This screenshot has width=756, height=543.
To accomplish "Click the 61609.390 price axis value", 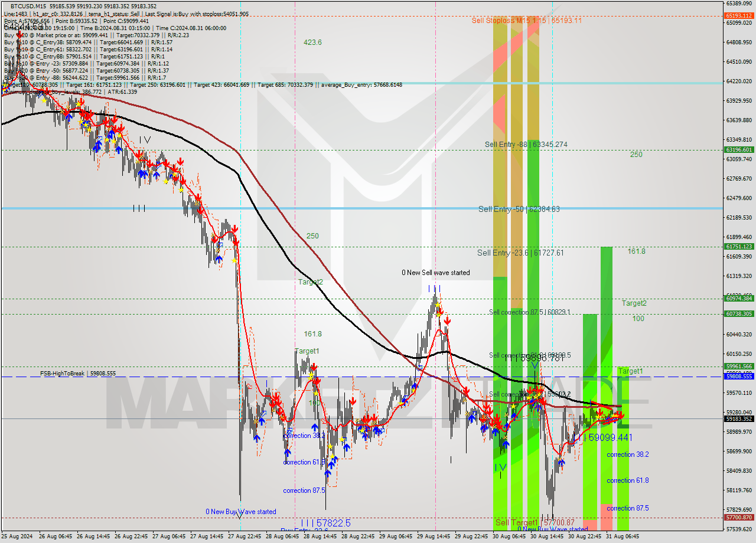I will (739, 256).
